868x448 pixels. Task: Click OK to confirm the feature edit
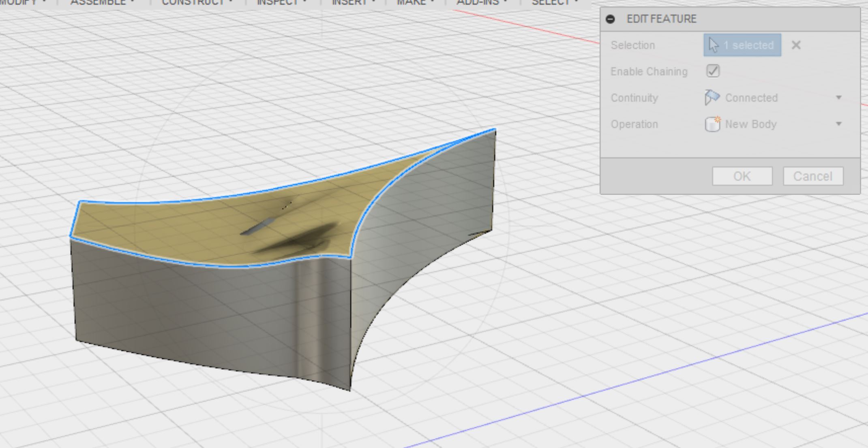tap(742, 176)
